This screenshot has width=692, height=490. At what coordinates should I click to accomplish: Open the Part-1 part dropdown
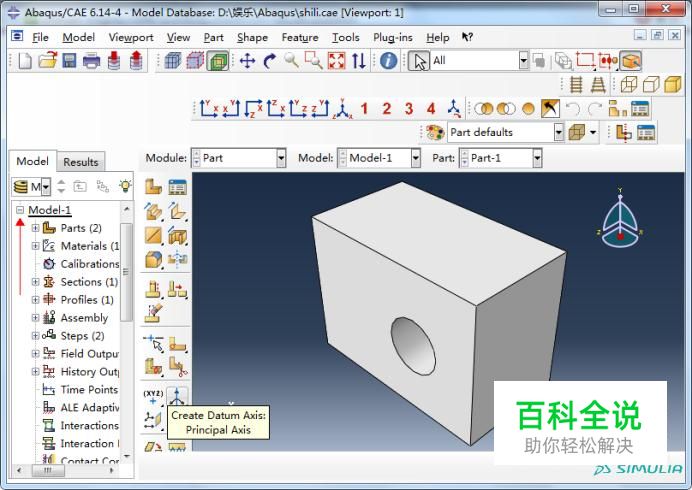[537, 158]
